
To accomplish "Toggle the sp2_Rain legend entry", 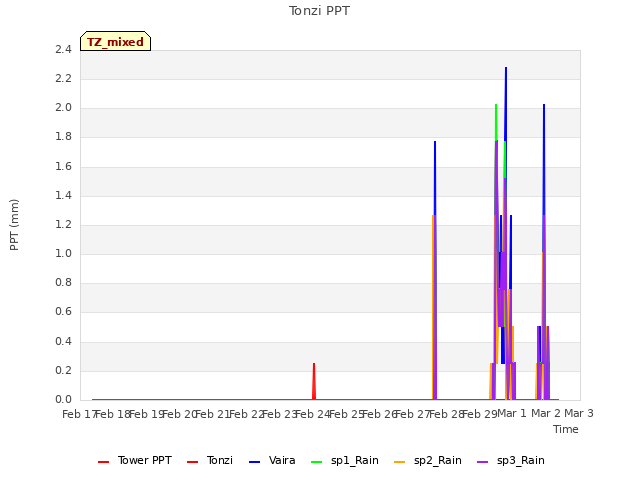I will pos(428,460).
